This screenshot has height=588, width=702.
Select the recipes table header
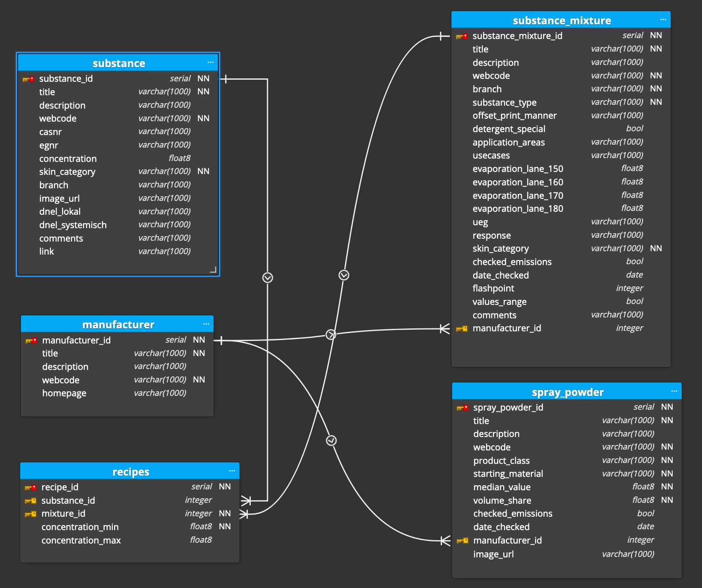coord(130,472)
